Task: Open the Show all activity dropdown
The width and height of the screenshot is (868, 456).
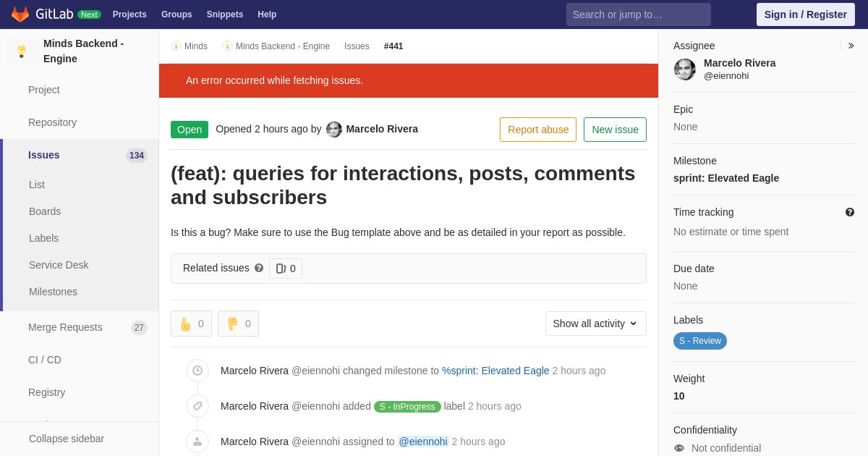Action: point(596,324)
